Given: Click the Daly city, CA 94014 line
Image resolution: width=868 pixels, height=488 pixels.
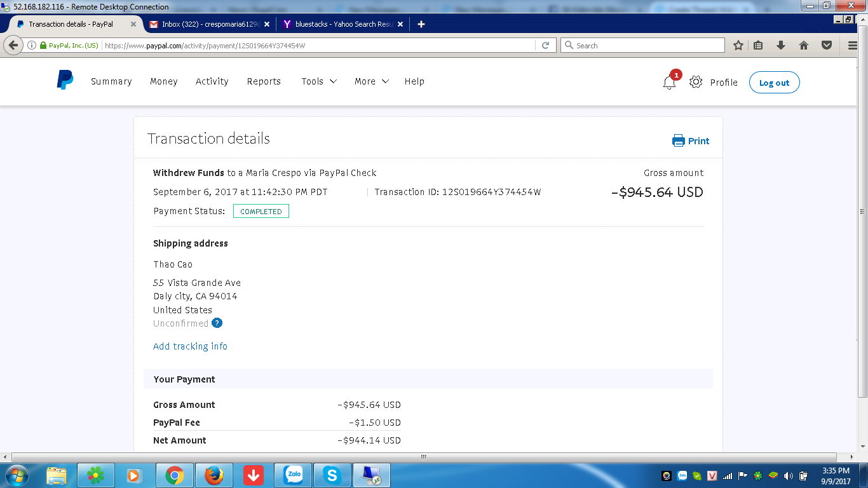Looking at the screenshot, I should click(195, 296).
